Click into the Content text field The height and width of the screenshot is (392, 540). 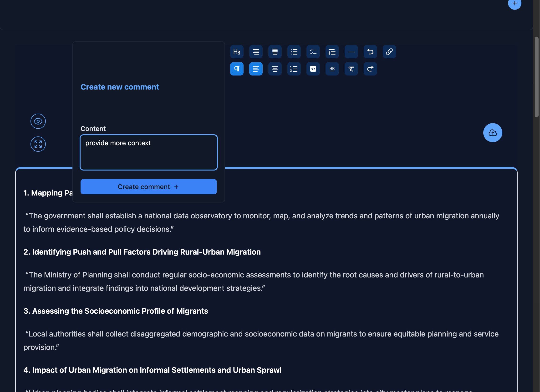[148, 152]
